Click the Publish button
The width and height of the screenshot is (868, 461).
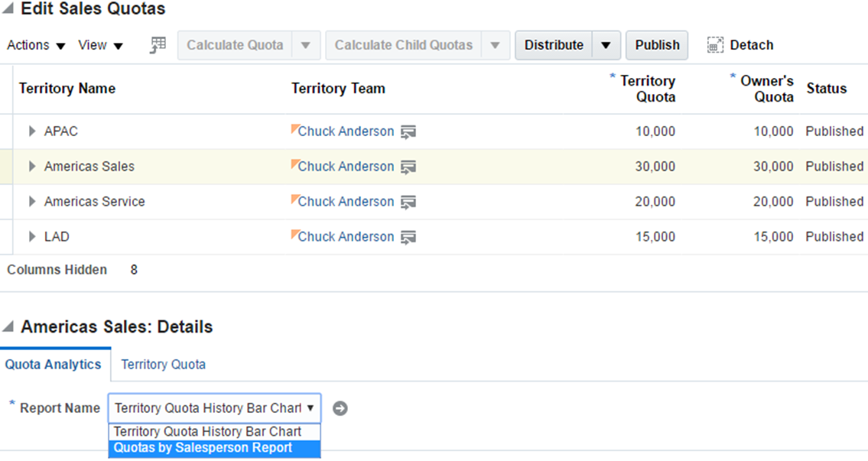click(657, 45)
